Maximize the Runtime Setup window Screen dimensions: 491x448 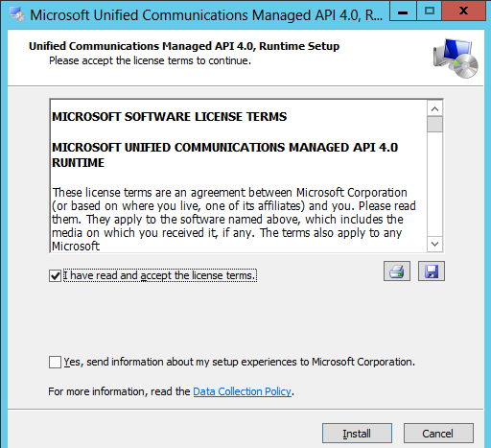[429, 11]
